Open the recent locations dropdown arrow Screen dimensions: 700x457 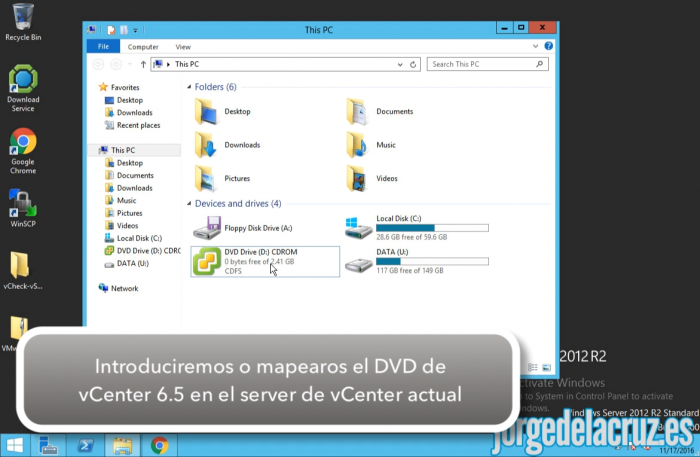[x=130, y=65]
